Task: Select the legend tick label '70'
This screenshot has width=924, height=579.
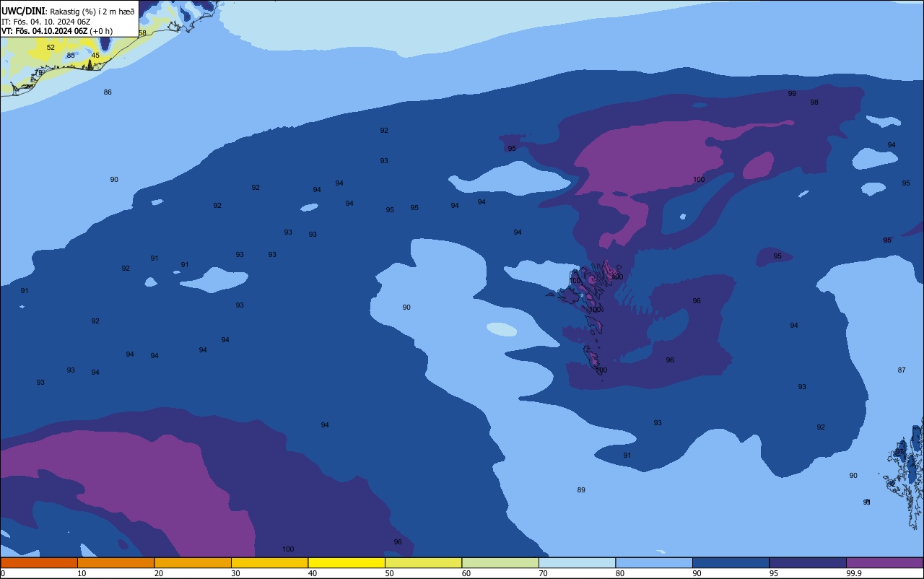Action: tap(543, 573)
